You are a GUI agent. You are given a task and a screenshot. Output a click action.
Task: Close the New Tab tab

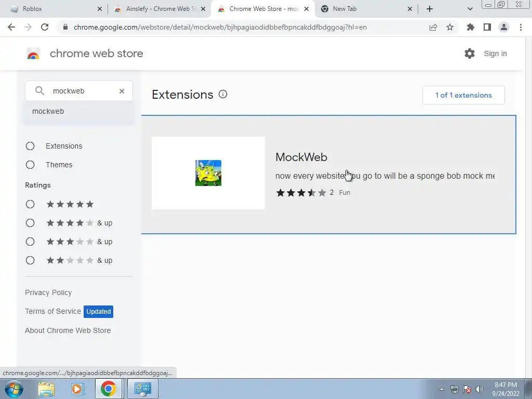pos(410,9)
